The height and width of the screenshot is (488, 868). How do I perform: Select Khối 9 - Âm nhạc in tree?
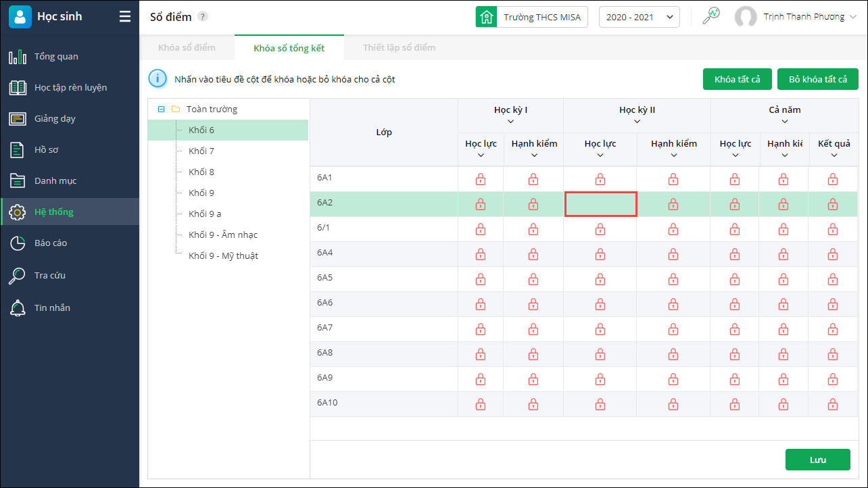(223, 235)
